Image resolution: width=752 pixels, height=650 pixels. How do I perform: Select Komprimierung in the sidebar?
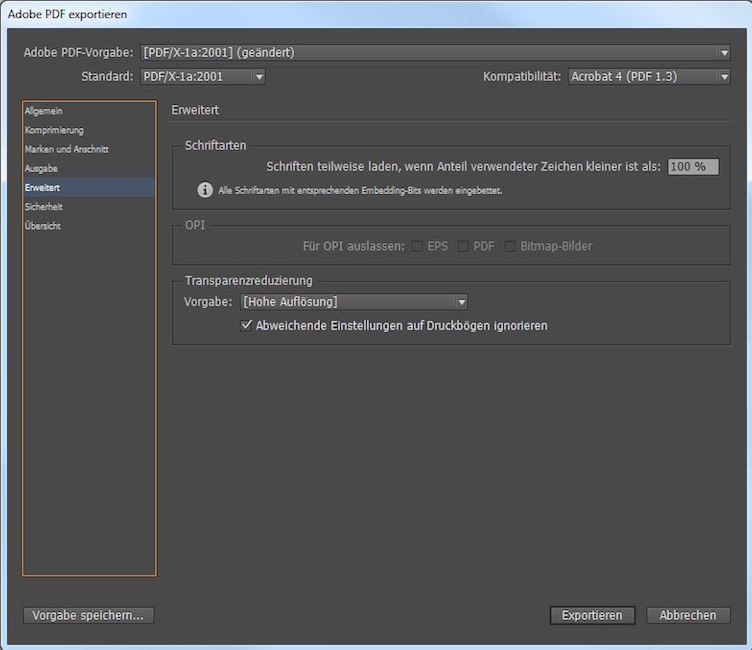point(88,130)
